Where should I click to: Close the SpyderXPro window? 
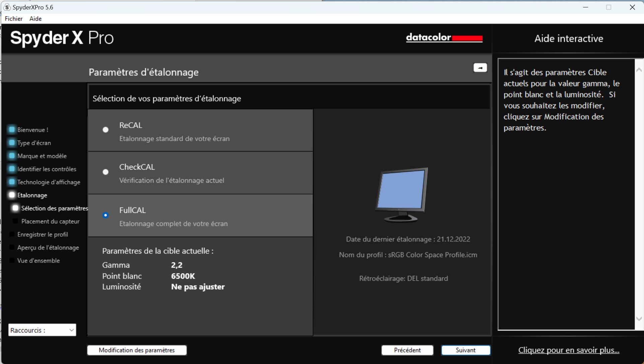pos(632,7)
